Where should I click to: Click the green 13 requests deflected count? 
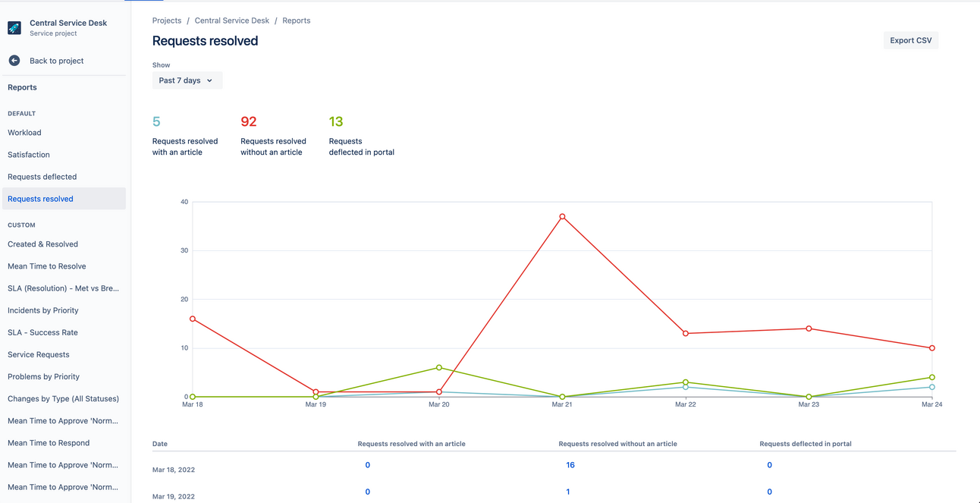coord(336,121)
